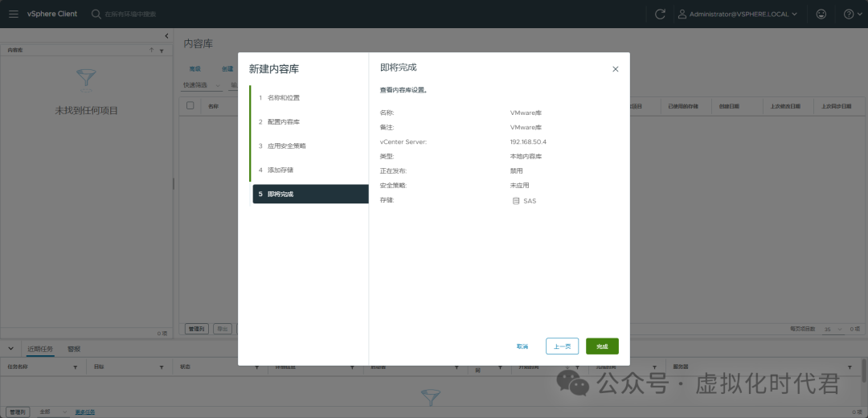
Task: Click the 本地内容库 type value
Action: click(x=526, y=157)
